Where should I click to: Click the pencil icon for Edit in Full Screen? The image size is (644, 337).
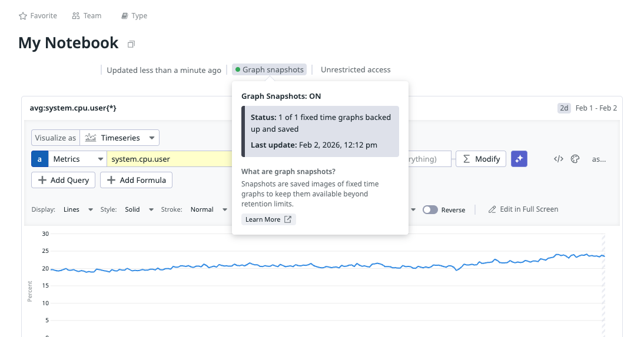492,209
